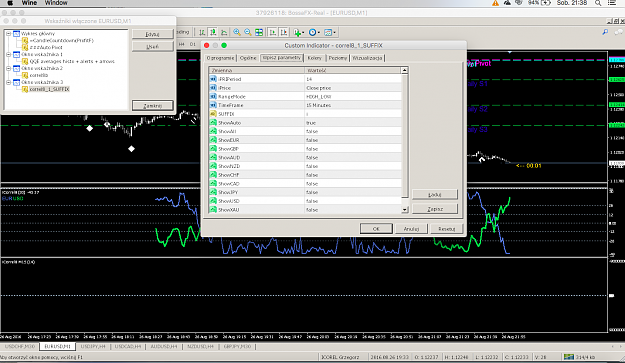Select the CandleCountdown indicator in the tree
625x363 pixels.
click(61, 40)
